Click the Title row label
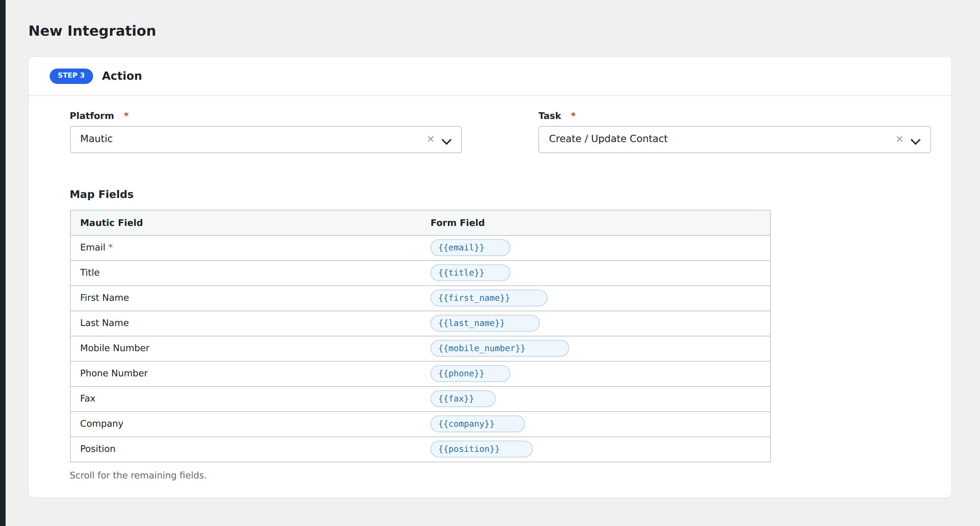Image resolution: width=980 pixels, height=526 pixels. click(90, 272)
